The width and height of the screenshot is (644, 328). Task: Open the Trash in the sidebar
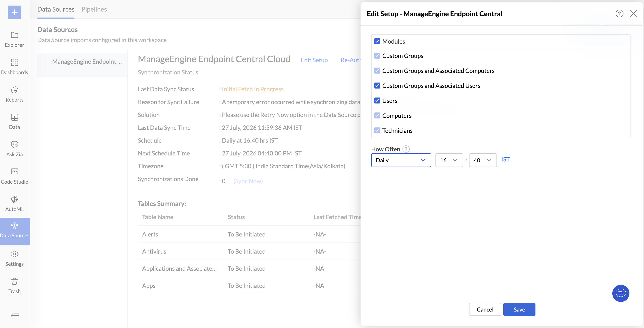[15, 286]
